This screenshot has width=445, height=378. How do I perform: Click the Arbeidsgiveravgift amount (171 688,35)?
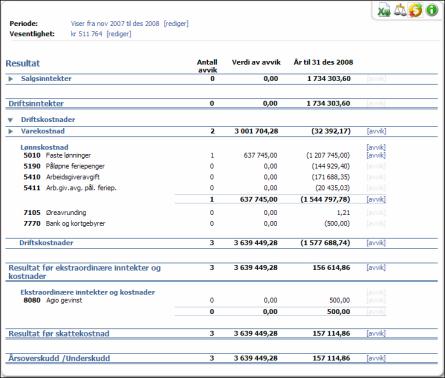point(331,177)
